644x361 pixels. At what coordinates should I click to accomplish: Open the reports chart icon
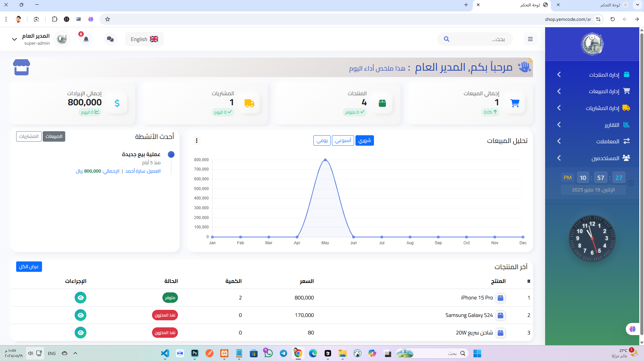point(626,124)
